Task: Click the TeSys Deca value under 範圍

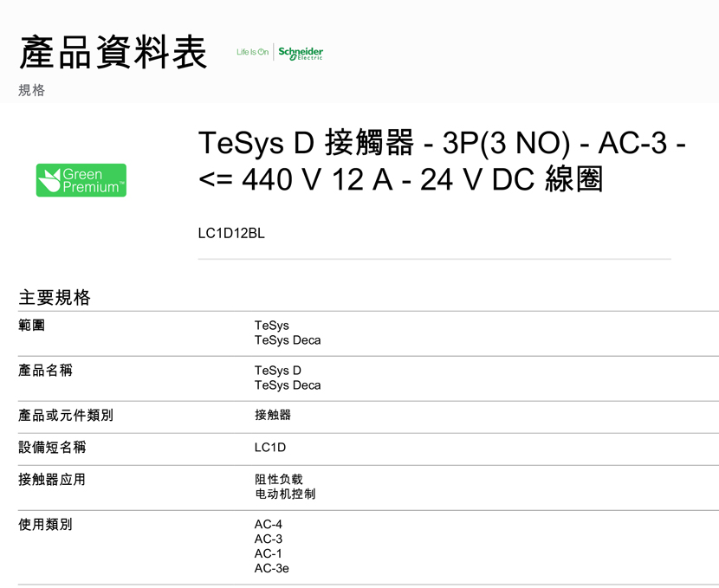Action: tap(288, 340)
